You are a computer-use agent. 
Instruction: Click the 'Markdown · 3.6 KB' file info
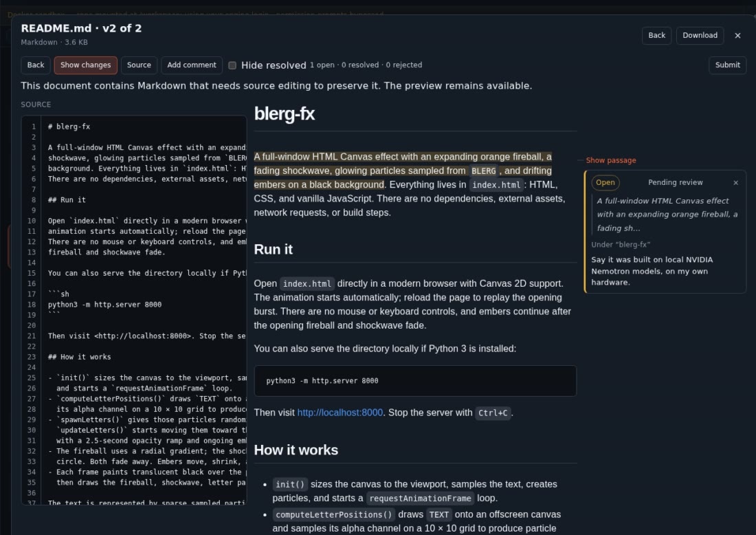coord(54,43)
